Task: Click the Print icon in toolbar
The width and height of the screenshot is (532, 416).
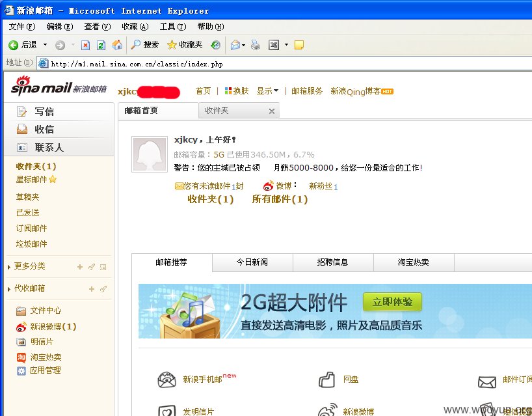Action: click(256, 45)
